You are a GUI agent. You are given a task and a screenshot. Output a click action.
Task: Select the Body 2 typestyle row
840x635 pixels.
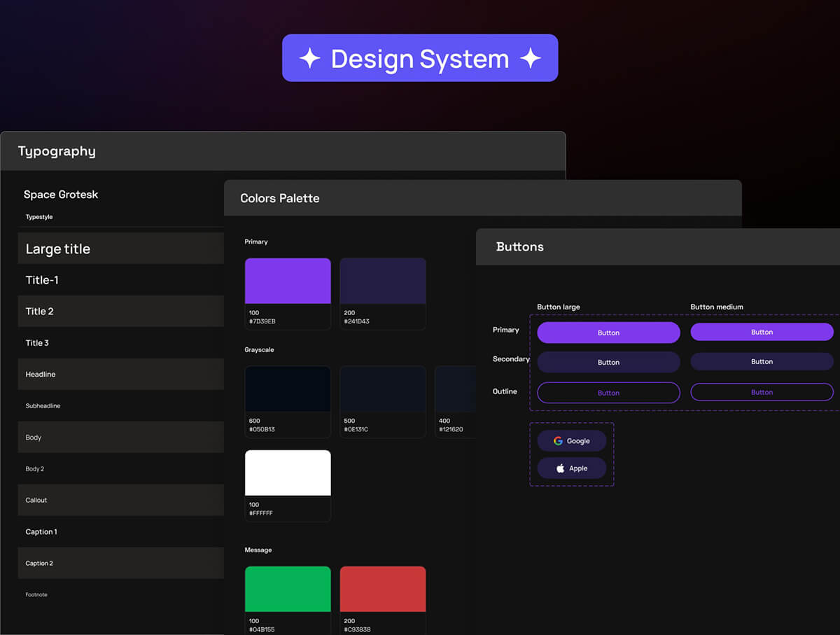120,469
